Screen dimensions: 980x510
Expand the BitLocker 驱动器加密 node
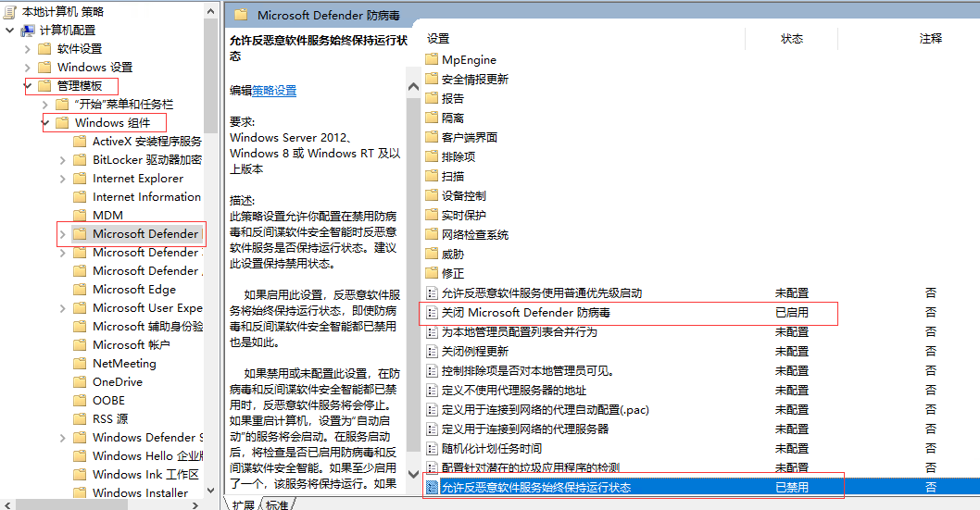62,160
